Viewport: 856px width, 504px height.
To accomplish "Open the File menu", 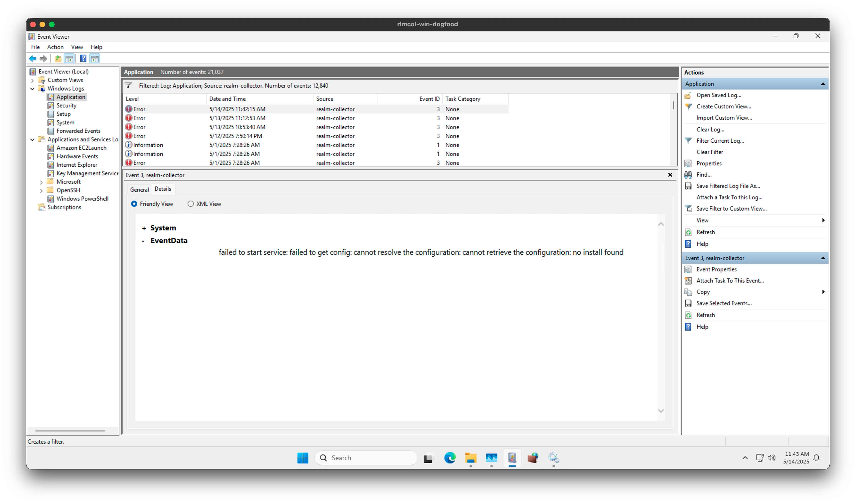I will coord(35,47).
